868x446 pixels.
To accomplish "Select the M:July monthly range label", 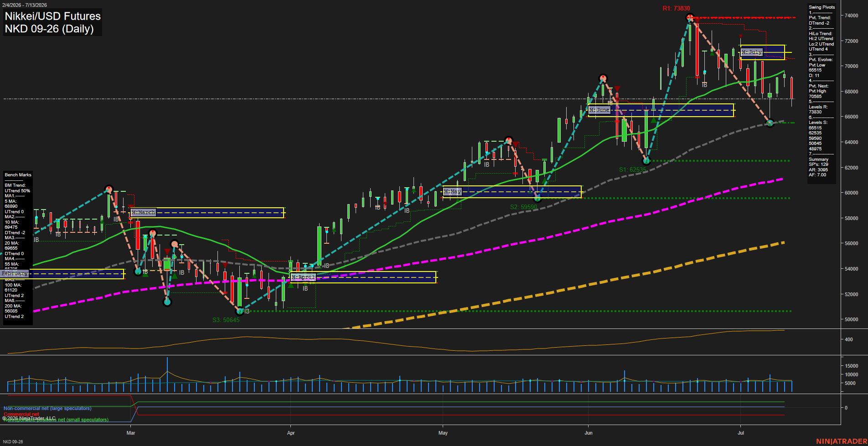I will click(751, 52).
